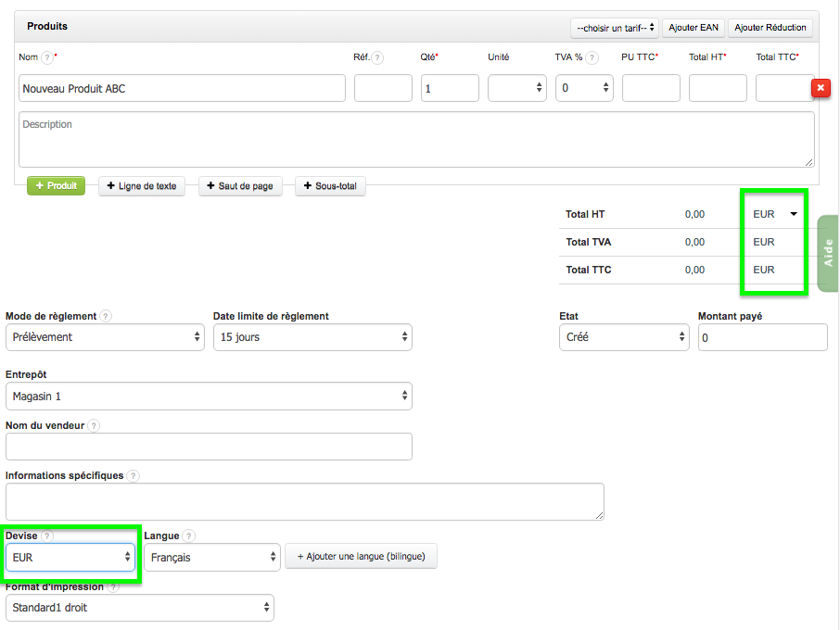
Task: Add a product with the + Produit button
Action: [56, 185]
